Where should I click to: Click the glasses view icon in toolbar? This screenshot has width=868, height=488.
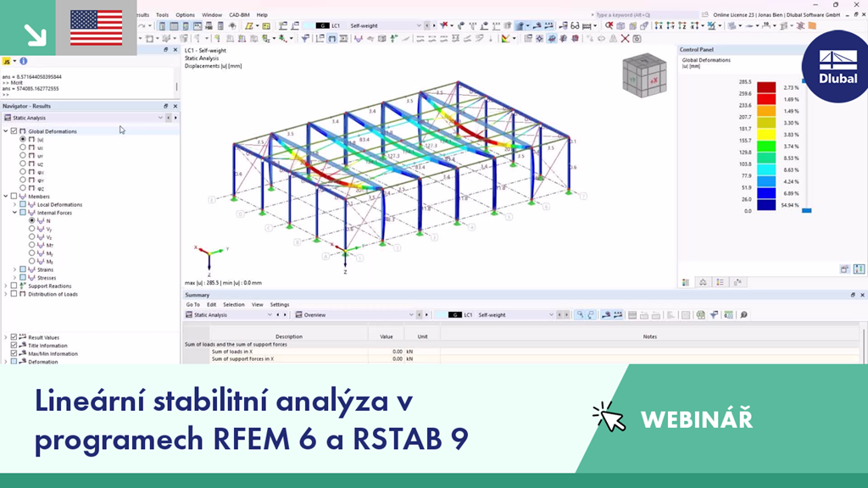pyautogui.click(x=575, y=25)
